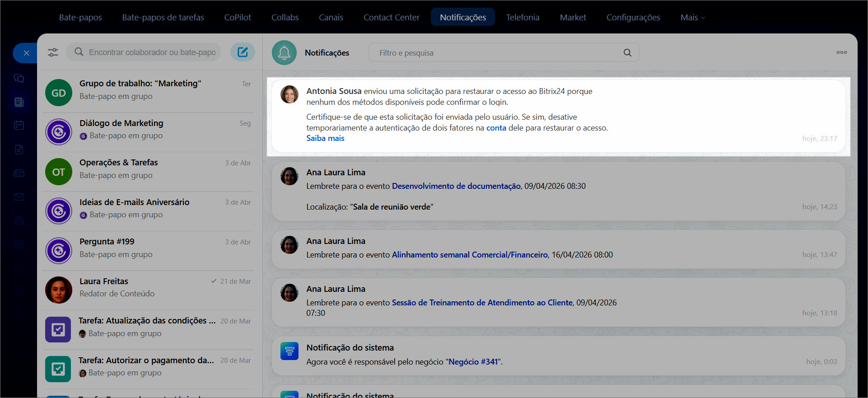Click the chat filter settings sliders icon
The image size is (868, 398).
pyautogui.click(x=53, y=52)
